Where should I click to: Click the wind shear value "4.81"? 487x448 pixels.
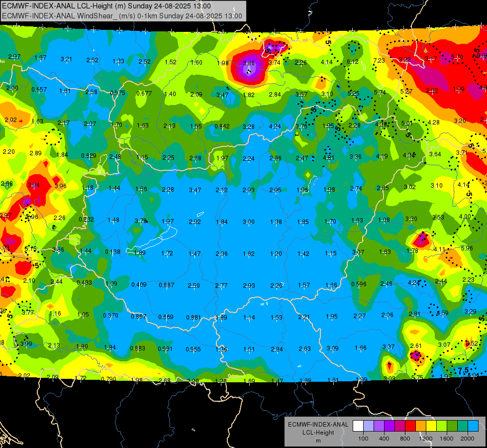pyautogui.click(x=328, y=157)
